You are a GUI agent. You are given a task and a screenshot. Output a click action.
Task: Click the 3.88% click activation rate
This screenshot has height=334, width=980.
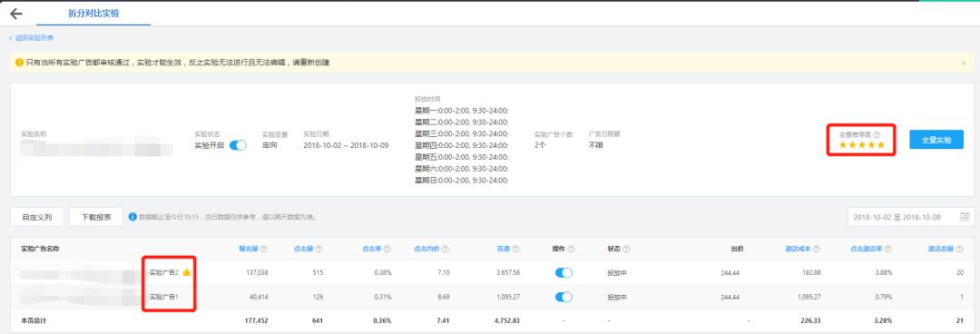pos(884,272)
